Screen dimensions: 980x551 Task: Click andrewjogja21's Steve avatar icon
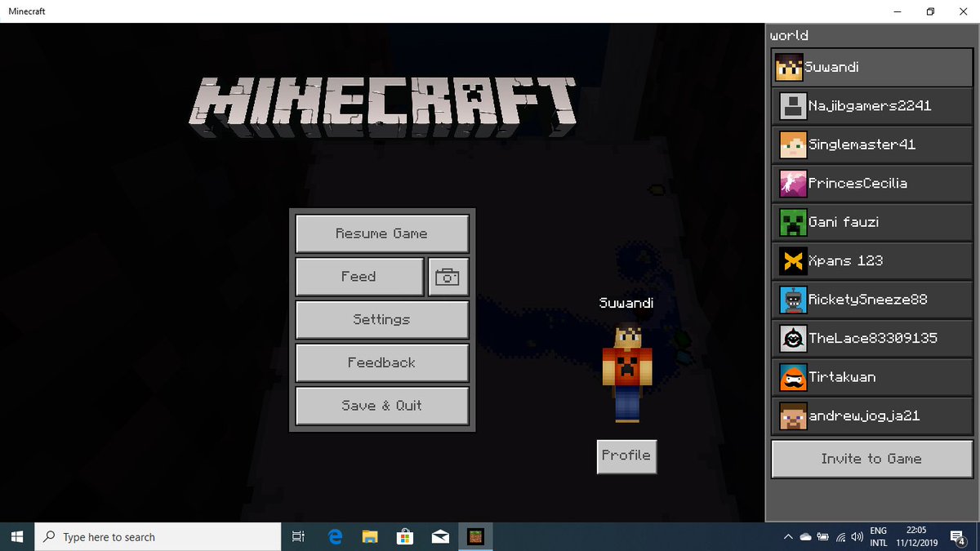[793, 416]
